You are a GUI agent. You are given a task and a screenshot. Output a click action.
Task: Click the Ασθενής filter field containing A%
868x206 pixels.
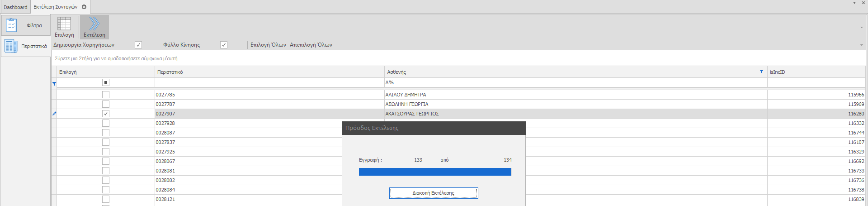click(574, 82)
